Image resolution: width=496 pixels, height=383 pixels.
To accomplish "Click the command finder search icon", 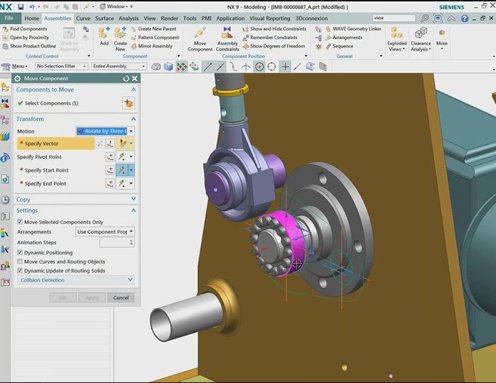I will 424,18.
